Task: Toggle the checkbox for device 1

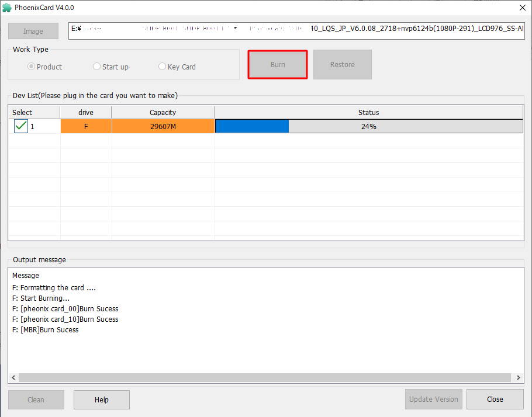Action: click(21, 126)
